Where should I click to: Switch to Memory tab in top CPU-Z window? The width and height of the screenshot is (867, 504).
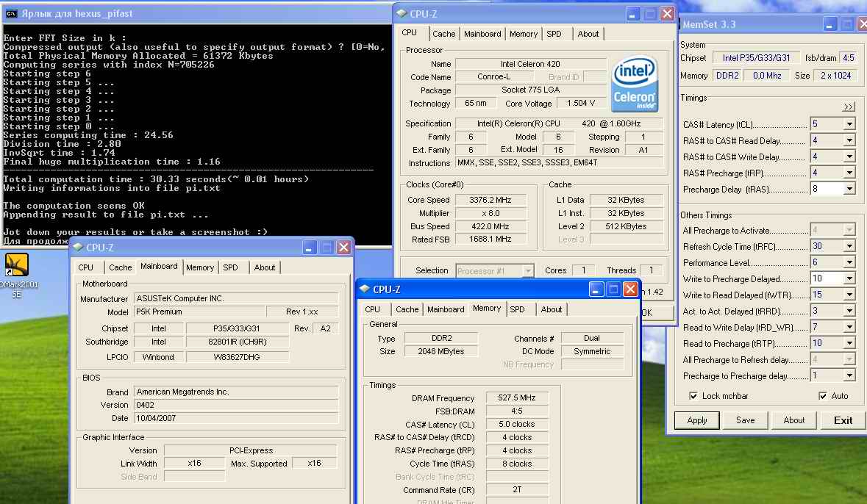click(x=523, y=34)
